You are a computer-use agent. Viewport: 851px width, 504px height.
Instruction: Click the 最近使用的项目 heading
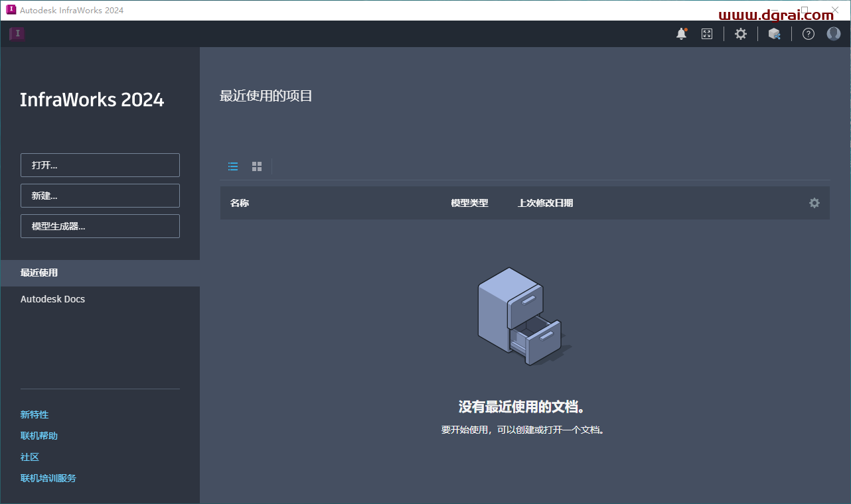266,96
